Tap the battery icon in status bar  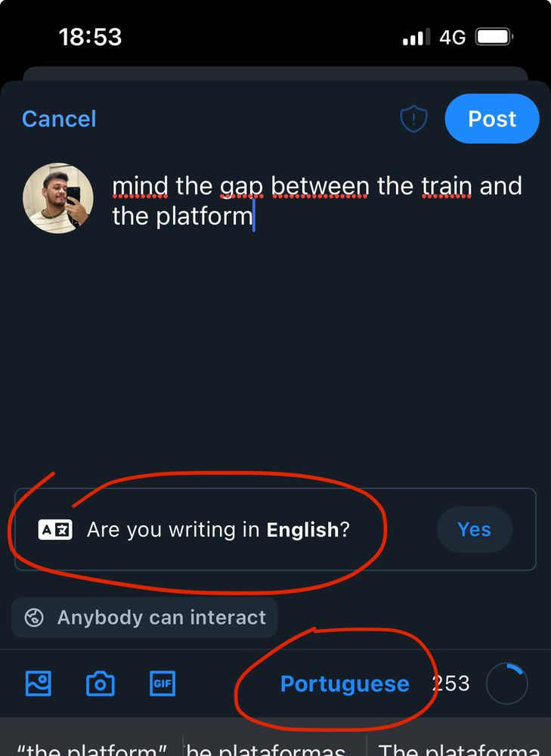494,36
